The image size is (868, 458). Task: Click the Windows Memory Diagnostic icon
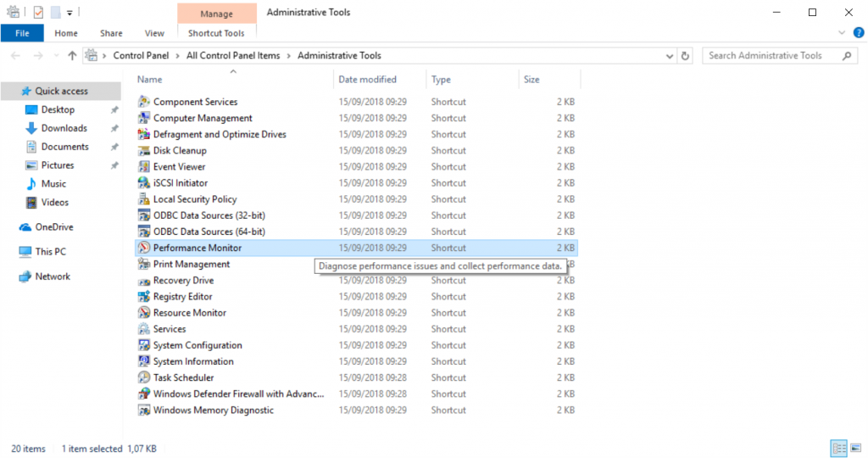click(x=144, y=410)
